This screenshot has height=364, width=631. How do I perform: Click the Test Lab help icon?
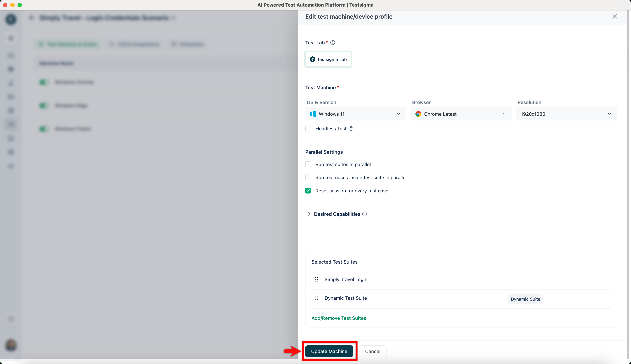click(332, 43)
